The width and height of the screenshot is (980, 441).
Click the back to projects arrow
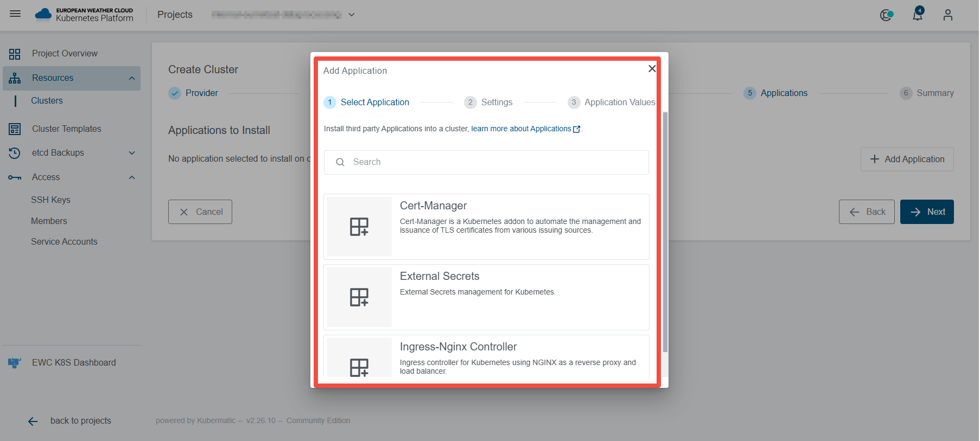point(33,421)
